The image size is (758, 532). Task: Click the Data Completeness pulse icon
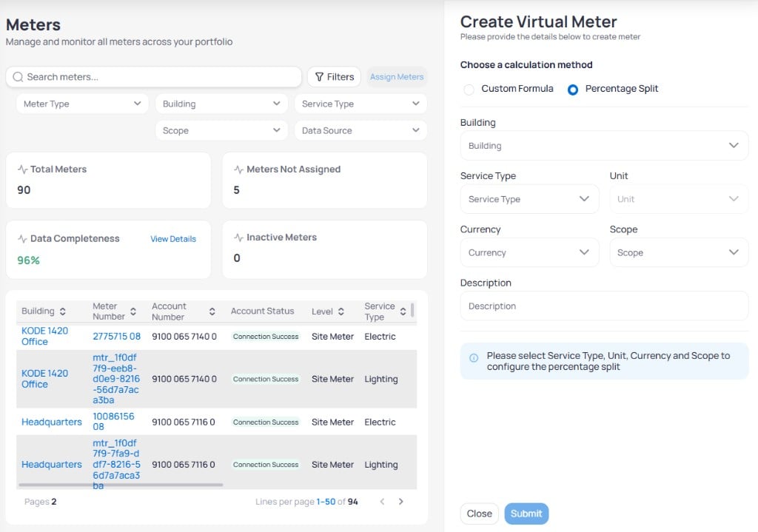(22, 239)
